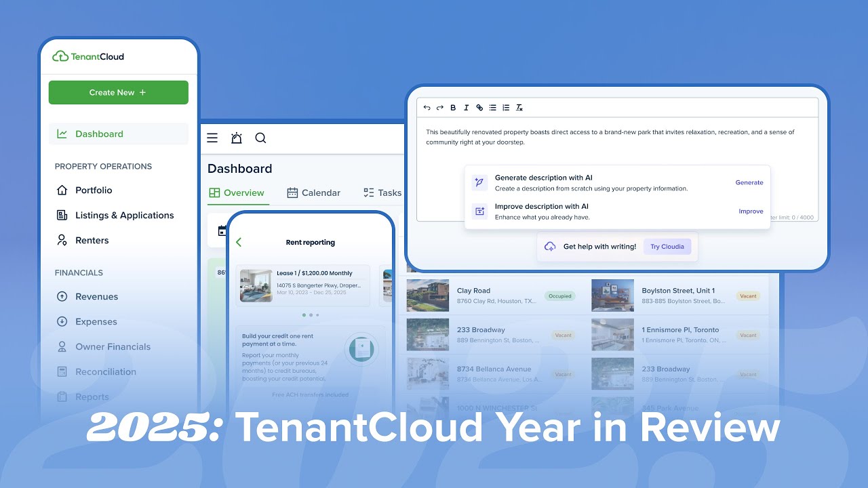The image size is (868, 488).
Task: Click the Generate description with AI icon
Action: coord(479,182)
